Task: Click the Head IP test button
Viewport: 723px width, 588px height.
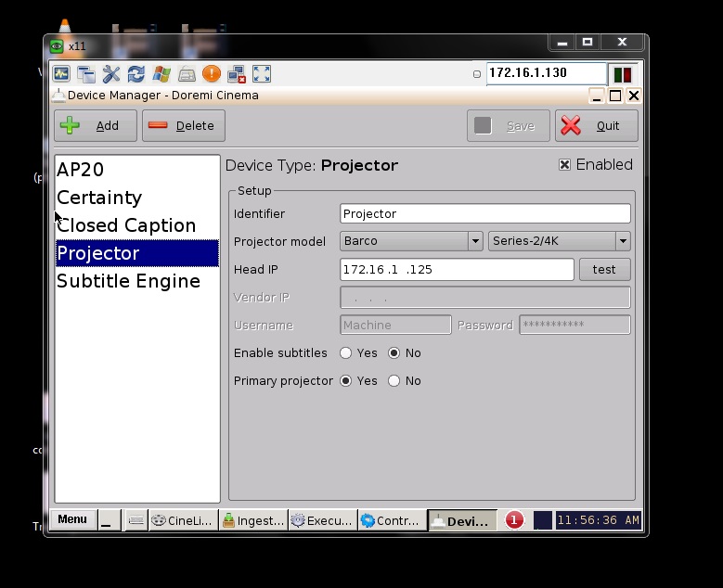Action: coord(604,269)
